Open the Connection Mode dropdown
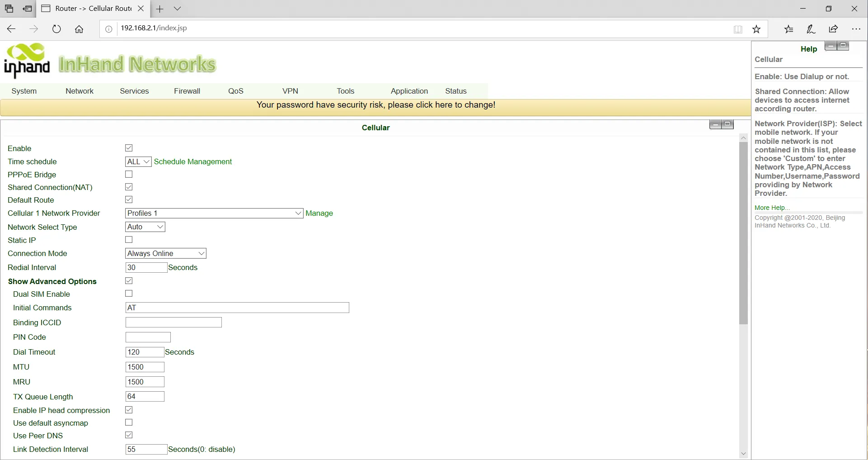This screenshot has height=460, width=868. pyautogui.click(x=166, y=253)
